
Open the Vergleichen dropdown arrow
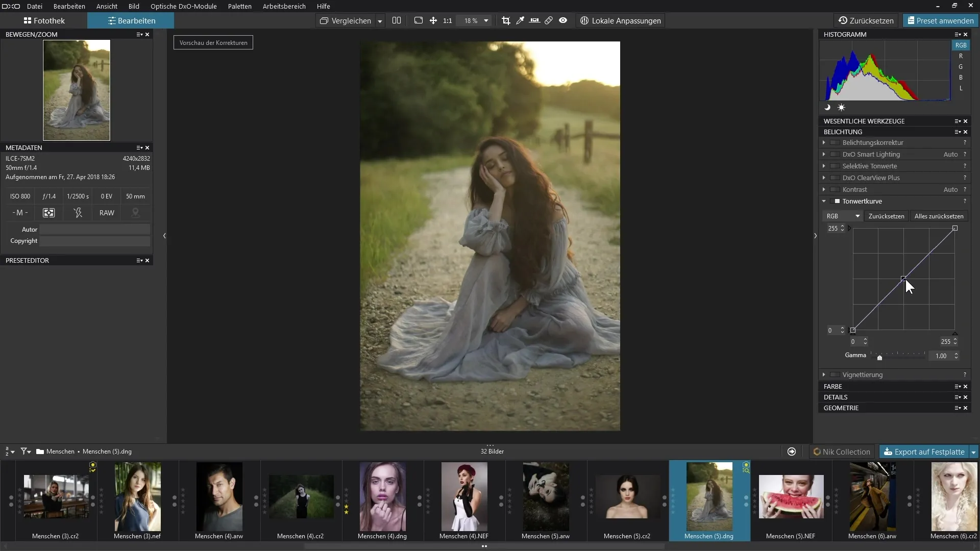click(380, 21)
